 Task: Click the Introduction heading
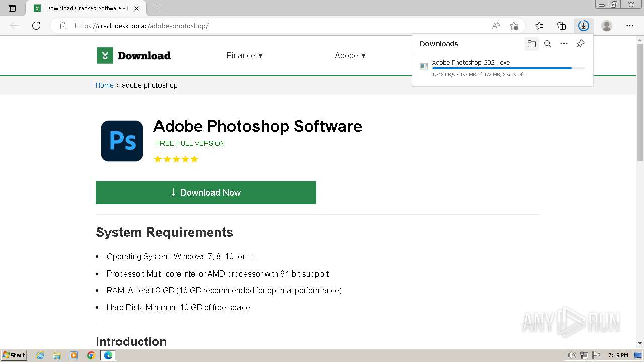click(x=131, y=341)
